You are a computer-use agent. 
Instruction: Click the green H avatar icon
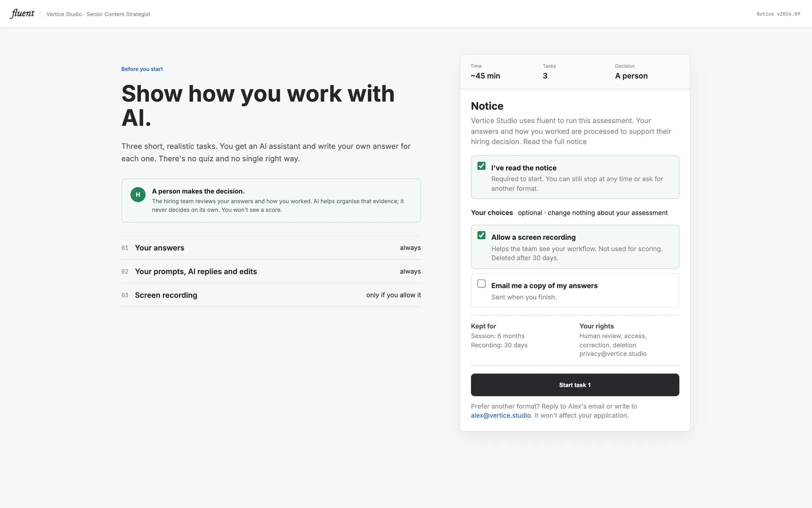pyautogui.click(x=138, y=195)
